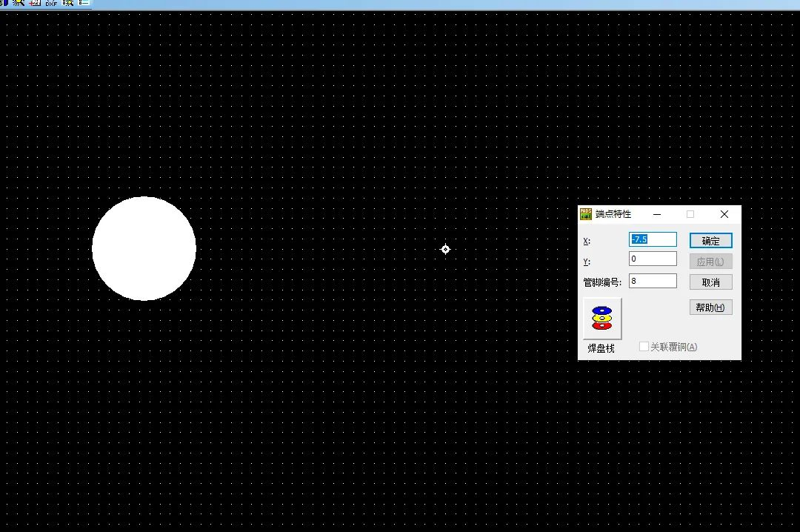Enable the 关联覆铜 checkbox
This screenshot has height=532, width=800.
pyautogui.click(x=644, y=346)
